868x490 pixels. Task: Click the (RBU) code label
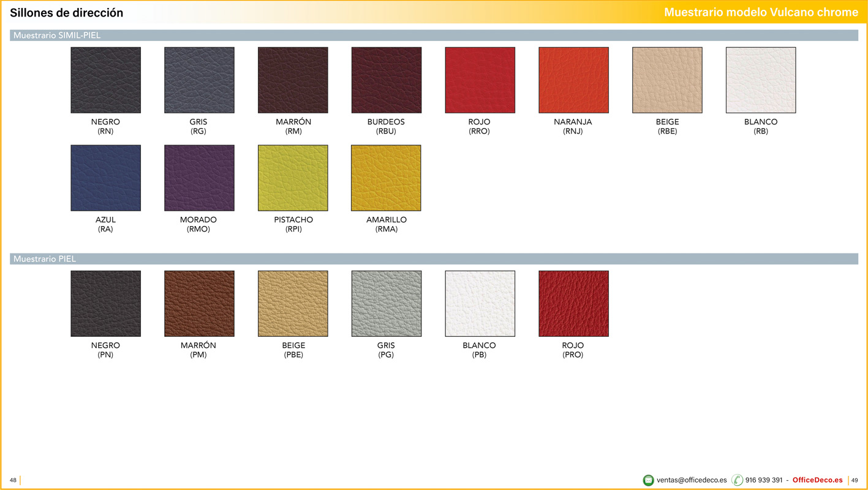(386, 131)
